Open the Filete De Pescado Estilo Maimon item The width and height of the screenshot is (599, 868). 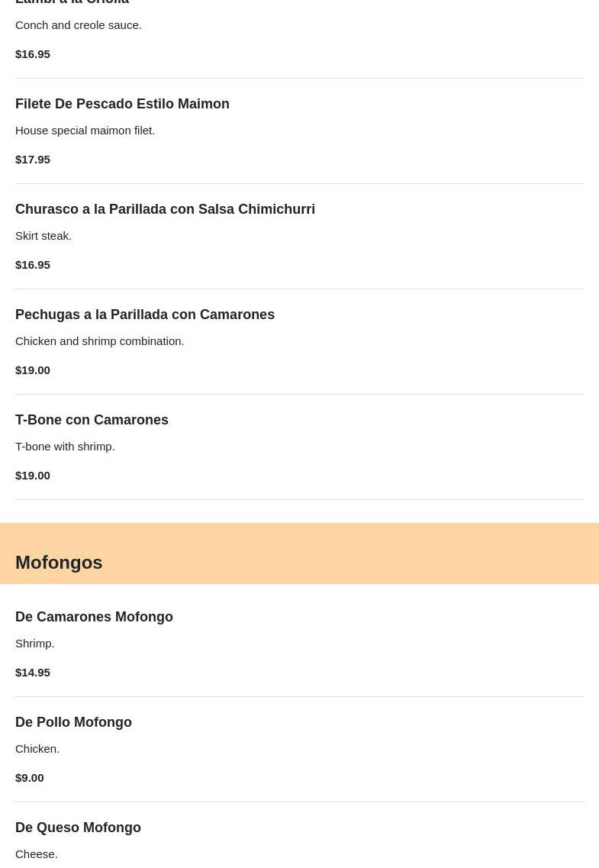(x=122, y=104)
